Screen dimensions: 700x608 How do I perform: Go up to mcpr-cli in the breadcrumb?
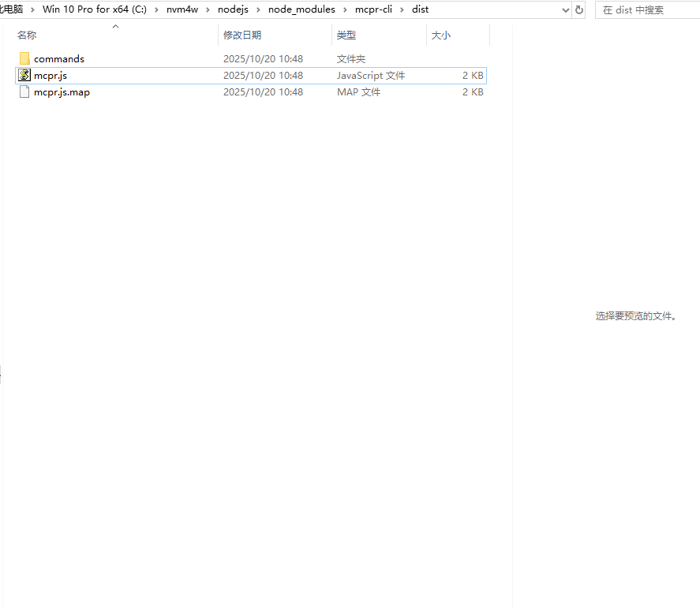click(373, 10)
